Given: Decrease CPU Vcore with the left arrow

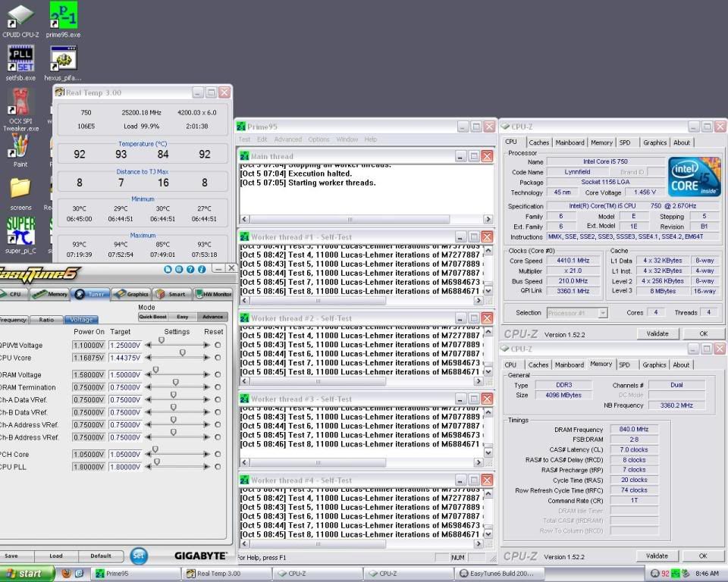Looking at the screenshot, I should 148,358.
